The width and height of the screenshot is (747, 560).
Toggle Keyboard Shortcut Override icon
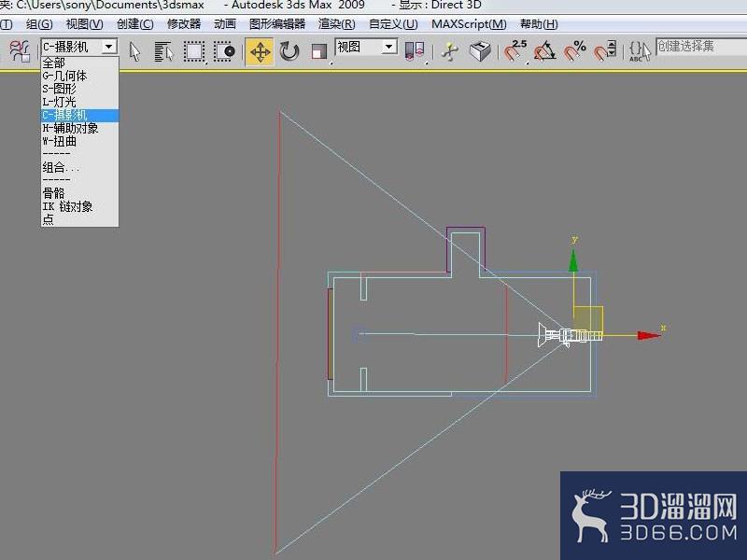[x=480, y=51]
